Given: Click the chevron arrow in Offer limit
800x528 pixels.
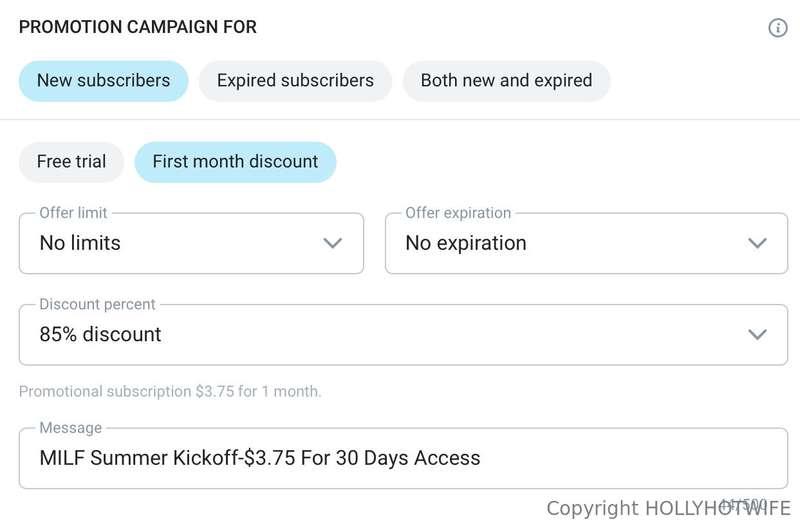Looking at the screenshot, I should tap(333, 243).
